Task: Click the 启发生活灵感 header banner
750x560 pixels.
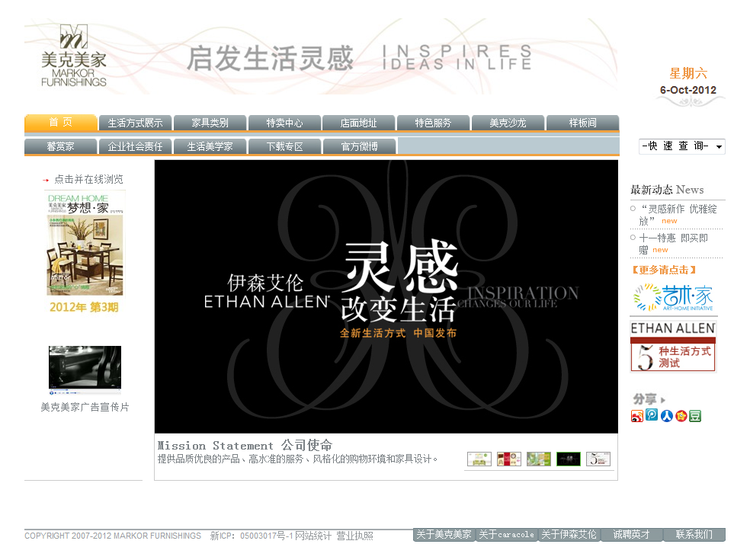Action: (320, 56)
